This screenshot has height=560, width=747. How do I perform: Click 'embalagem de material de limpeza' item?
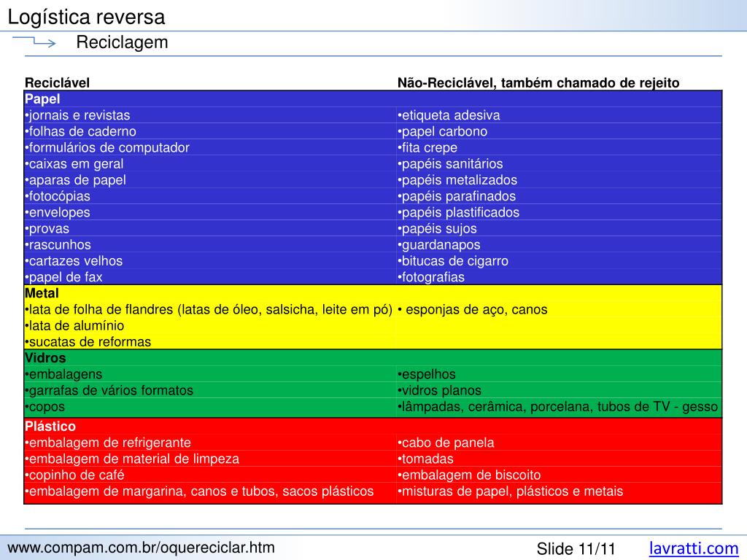pyautogui.click(x=132, y=459)
